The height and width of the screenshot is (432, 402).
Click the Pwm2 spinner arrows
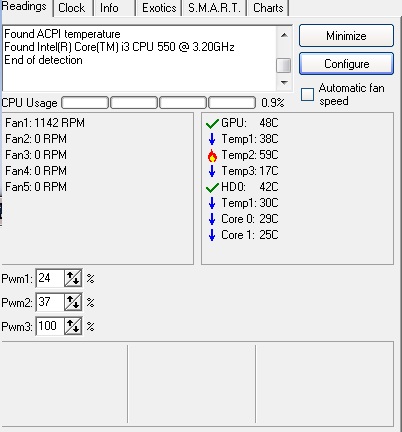pyautogui.click(x=73, y=302)
